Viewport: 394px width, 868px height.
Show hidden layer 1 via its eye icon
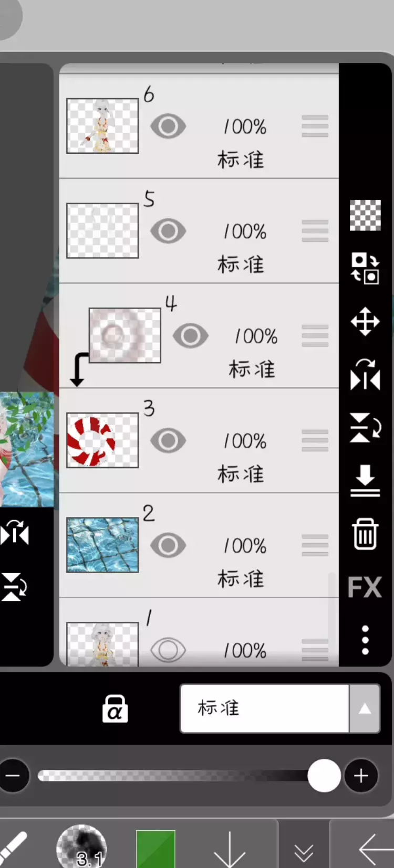click(168, 650)
